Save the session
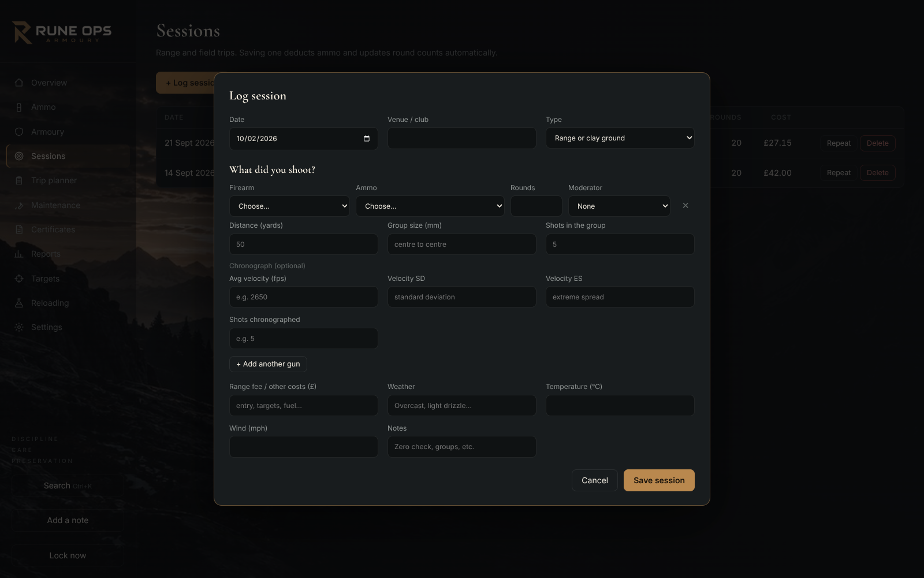The height and width of the screenshot is (578, 924). (x=659, y=480)
